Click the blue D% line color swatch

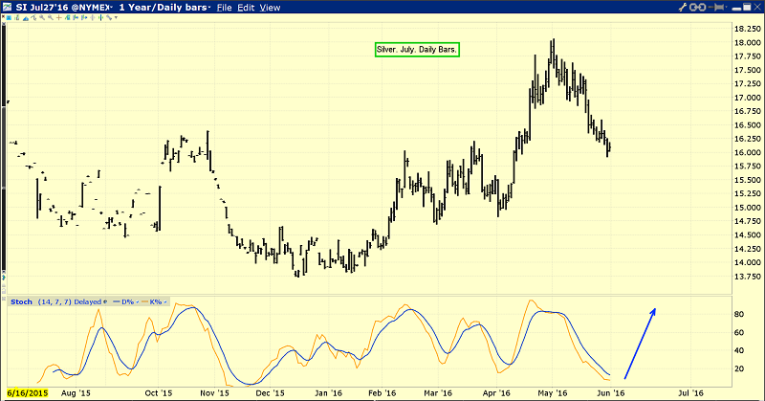coord(116,301)
